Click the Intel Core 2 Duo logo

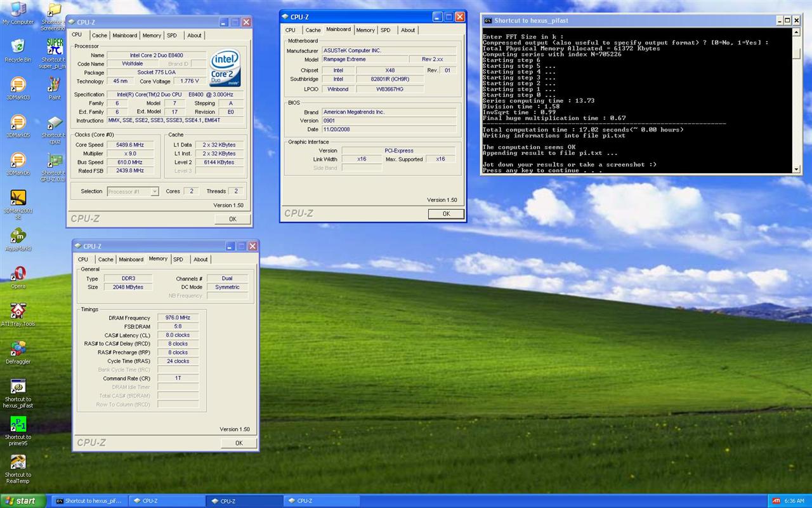coord(225,68)
